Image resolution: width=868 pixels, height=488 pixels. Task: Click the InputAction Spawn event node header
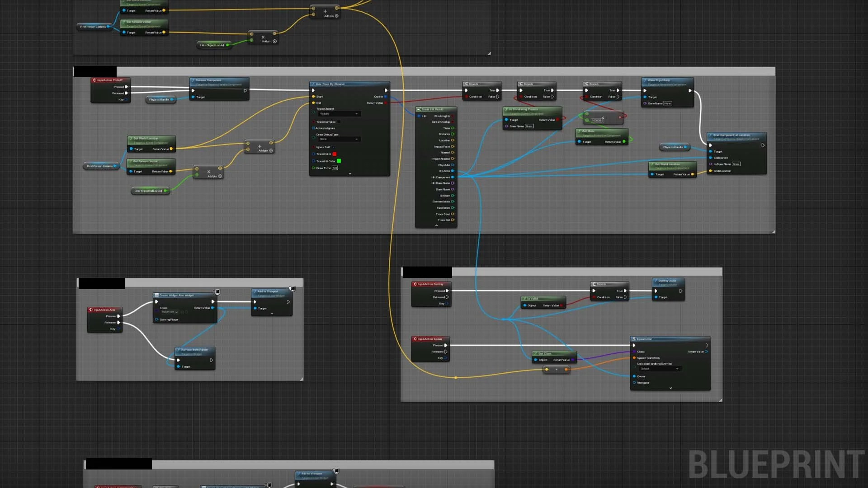click(x=430, y=339)
